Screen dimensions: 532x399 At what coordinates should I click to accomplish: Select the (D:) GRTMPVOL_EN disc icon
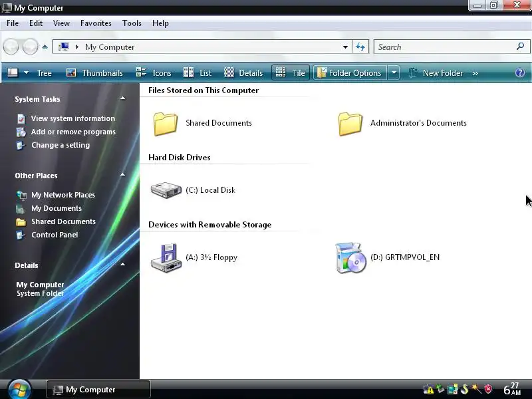[x=350, y=258]
